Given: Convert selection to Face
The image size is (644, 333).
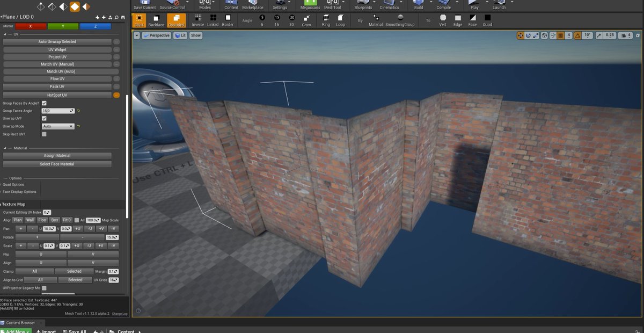Looking at the screenshot, I should (472, 21).
